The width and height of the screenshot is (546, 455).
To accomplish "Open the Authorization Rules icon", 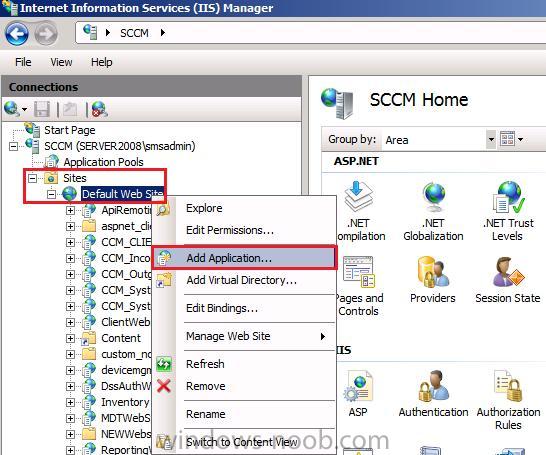I will pyautogui.click(x=508, y=400).
